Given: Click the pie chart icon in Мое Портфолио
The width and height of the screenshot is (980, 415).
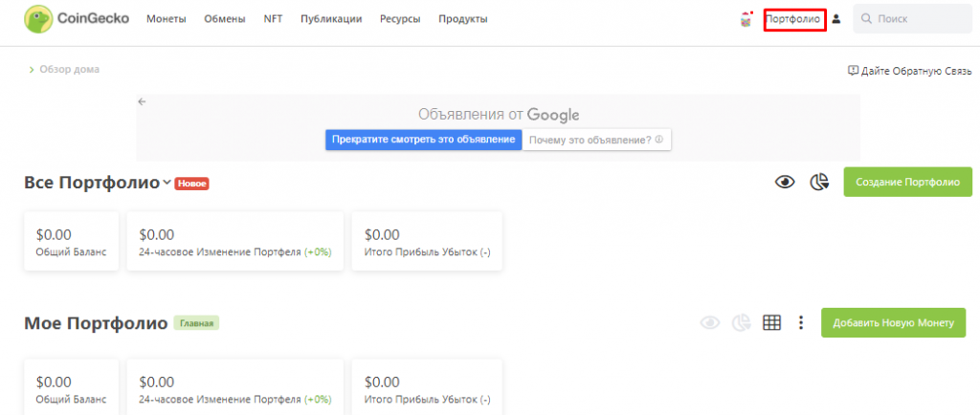Looking at the screenshot, I should click(x=740, y=323).
